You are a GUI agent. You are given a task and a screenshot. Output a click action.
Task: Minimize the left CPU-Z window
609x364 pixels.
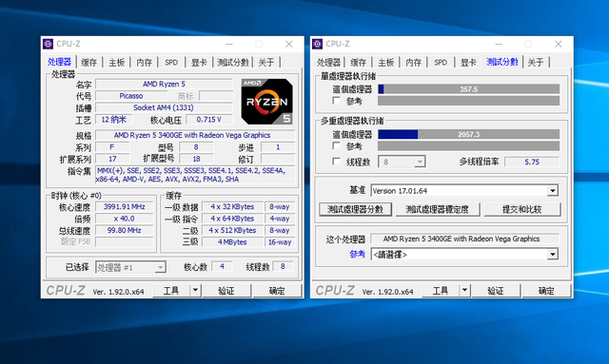[229, 44]
